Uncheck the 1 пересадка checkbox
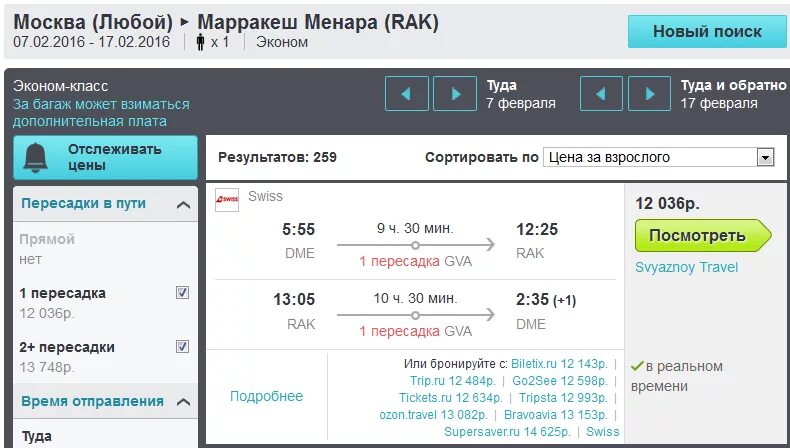The image size is (790, 448). pyautogui.click(x=182, y=293)
